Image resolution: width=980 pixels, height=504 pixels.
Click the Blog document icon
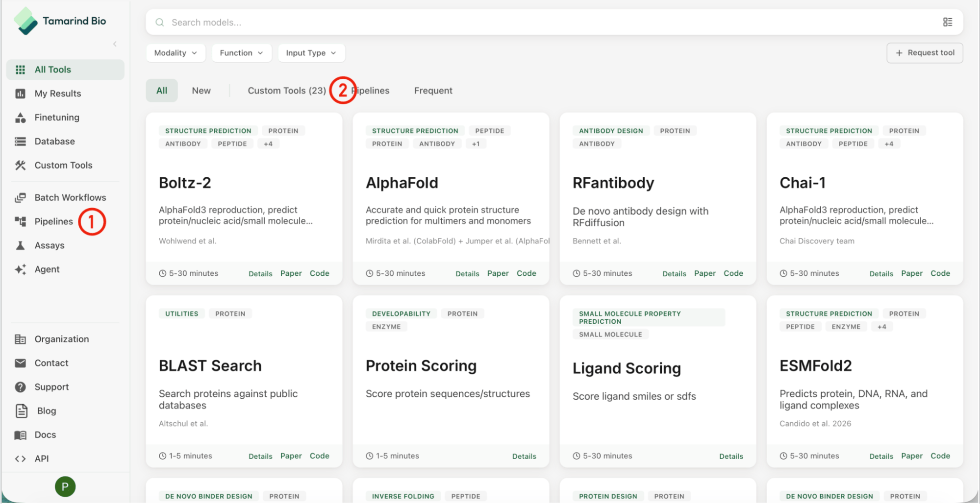click(x=22, y=411)
